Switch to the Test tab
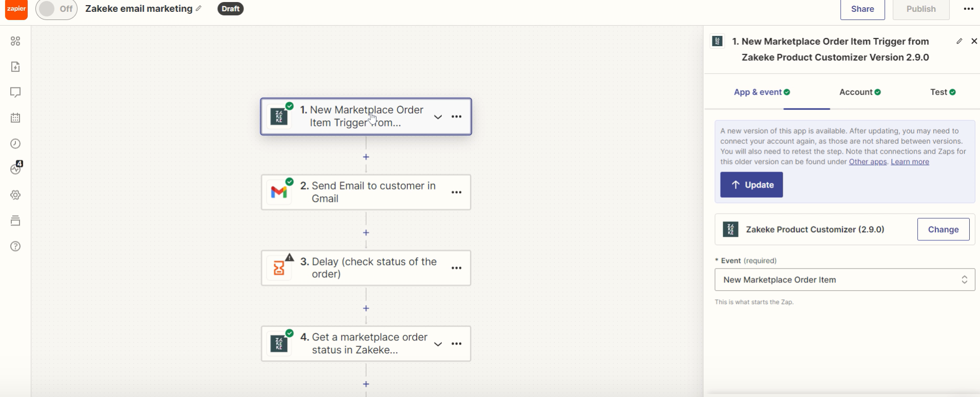The image size is (980, 397). (943, 92)
